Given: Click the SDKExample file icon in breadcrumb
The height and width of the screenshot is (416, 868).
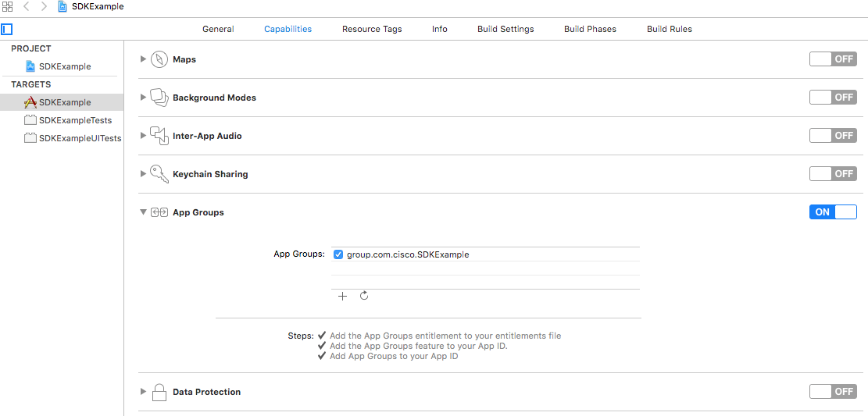Looking at the screenshot, I should 63,7.
